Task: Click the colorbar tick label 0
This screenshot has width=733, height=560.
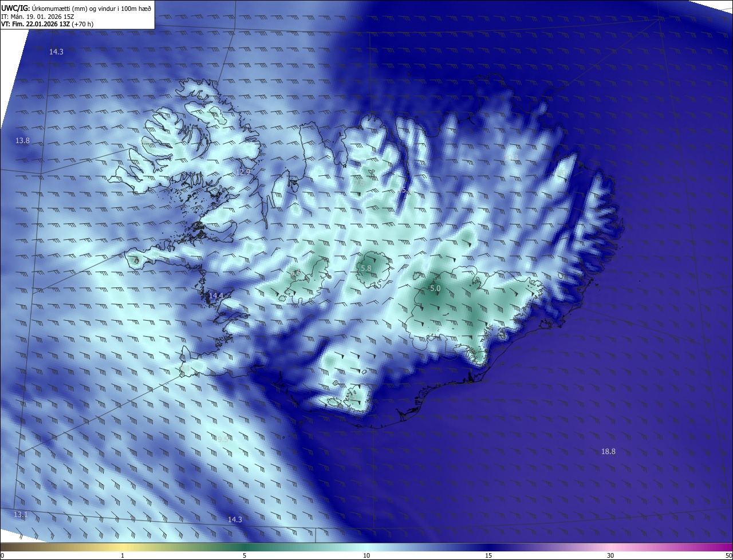Action: pos(2,555)
